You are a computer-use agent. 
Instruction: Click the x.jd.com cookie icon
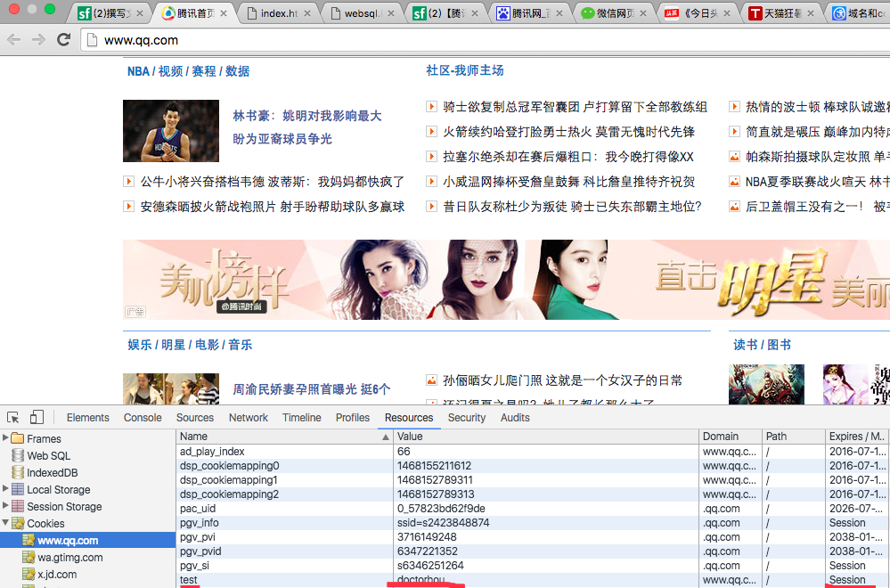point(29,574)
